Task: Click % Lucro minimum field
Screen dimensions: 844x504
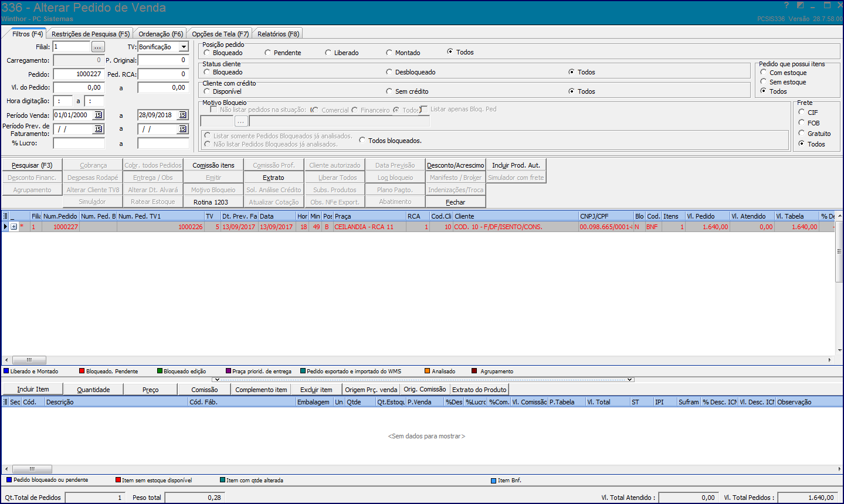Action: pos(79,143)
